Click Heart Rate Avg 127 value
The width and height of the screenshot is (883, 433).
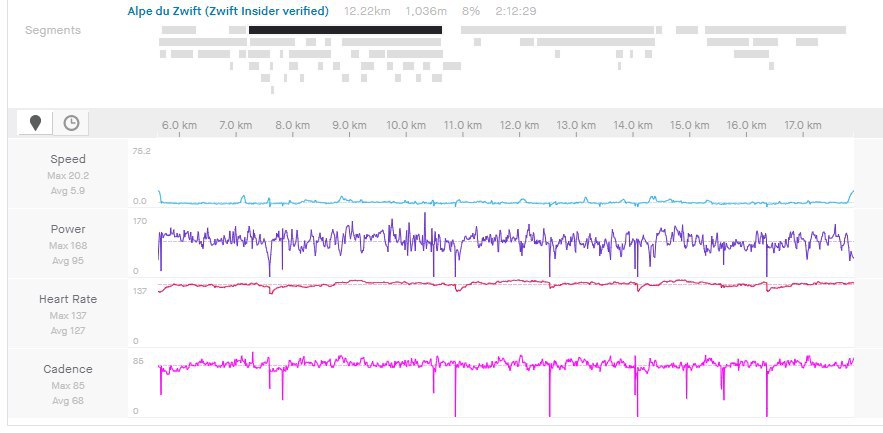68,331
